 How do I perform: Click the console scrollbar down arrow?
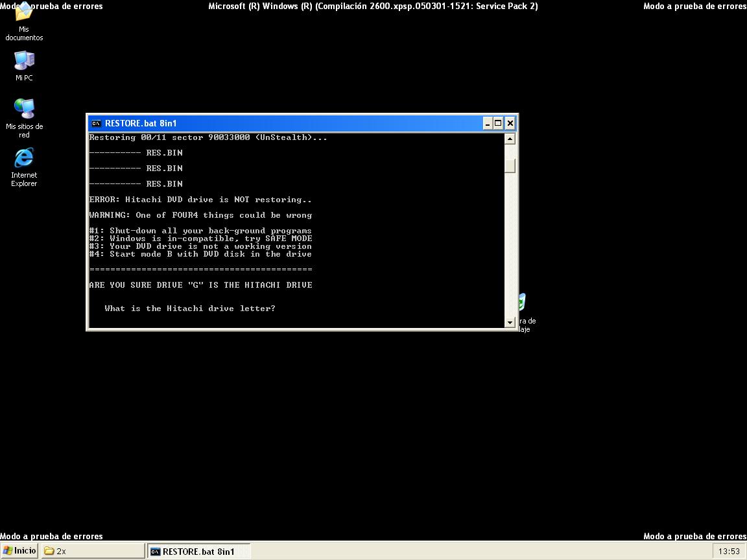(510, 322)
